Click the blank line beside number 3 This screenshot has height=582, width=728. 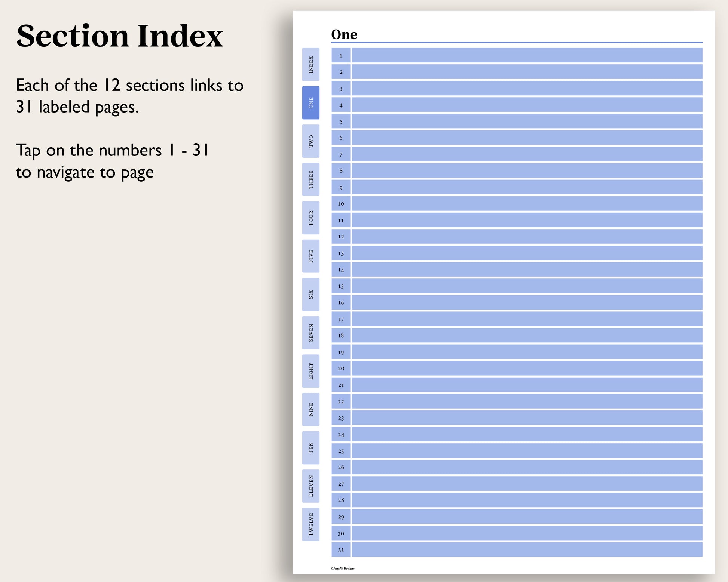pyautogui.click(x=527, y=89)
